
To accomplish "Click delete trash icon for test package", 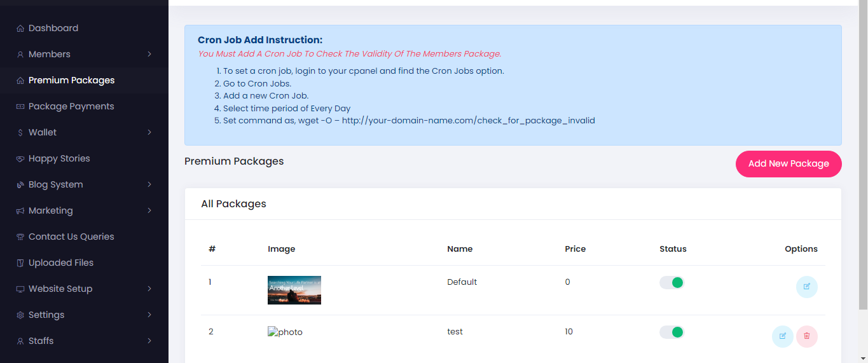I will point(806,336).
